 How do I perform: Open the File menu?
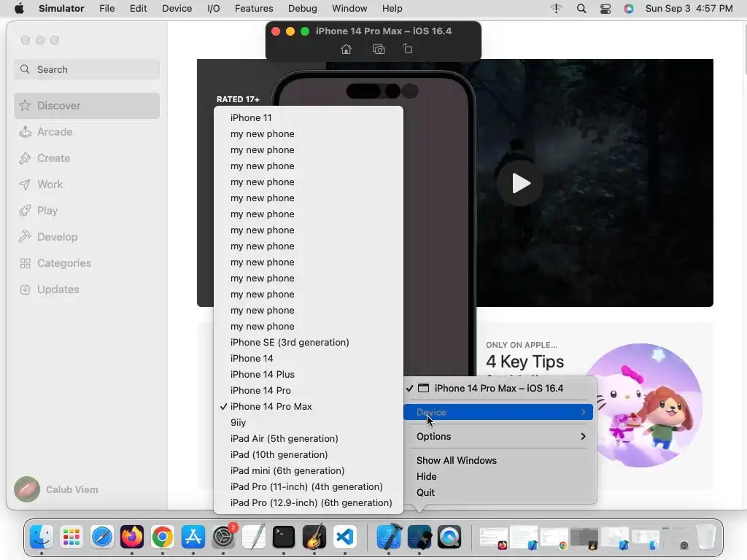[107, 9]
